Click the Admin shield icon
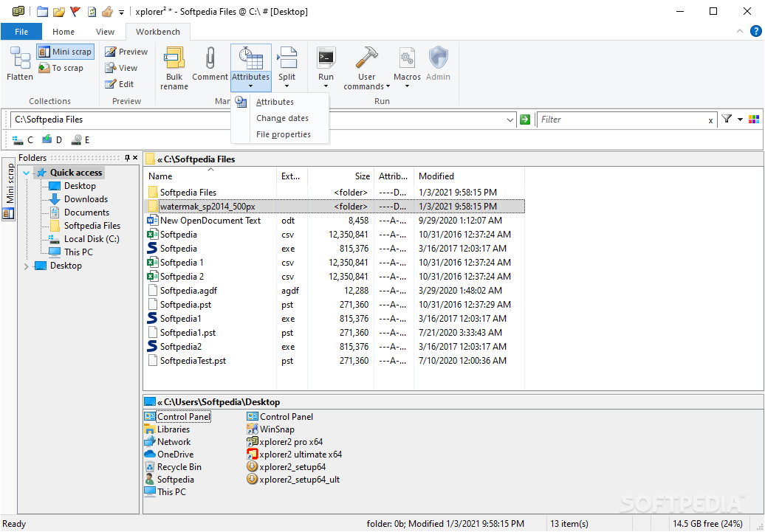This screenshot has height=532, width=765. coord(438,58)
